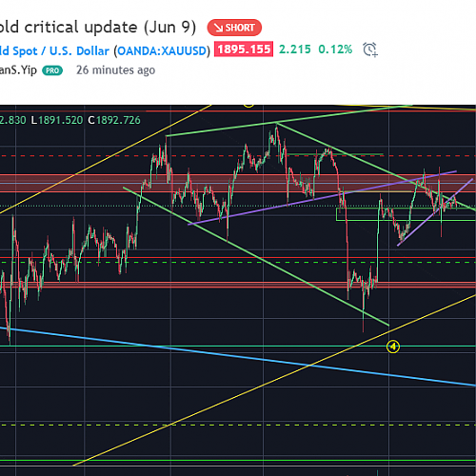Click the L1891.520 low value
This screenshot has width=476, height=476.
(x=57, y=120)
